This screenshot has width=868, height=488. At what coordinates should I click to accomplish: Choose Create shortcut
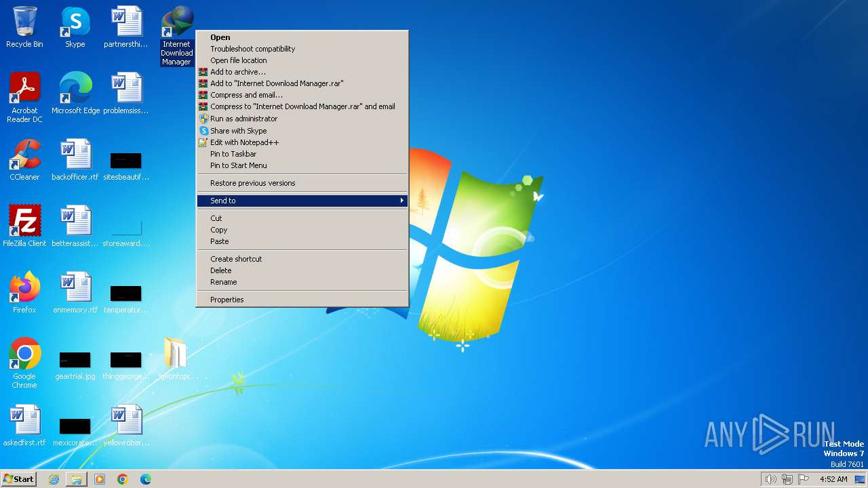302,259
